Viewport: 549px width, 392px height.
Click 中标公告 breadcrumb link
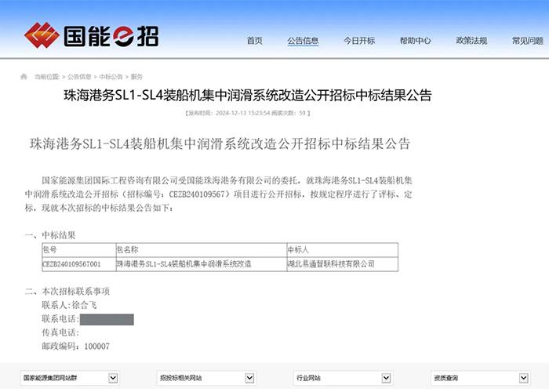coord(111,77)
